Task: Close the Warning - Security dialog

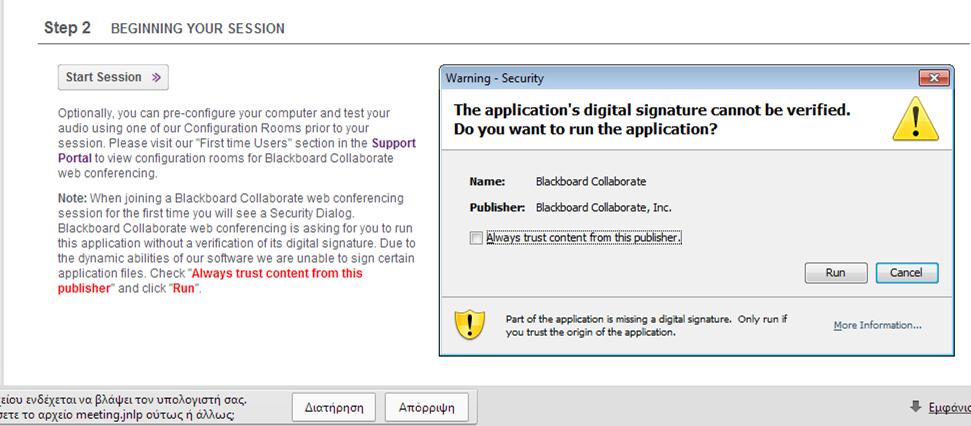Action: pyautogui.click(x=934, y=78)
